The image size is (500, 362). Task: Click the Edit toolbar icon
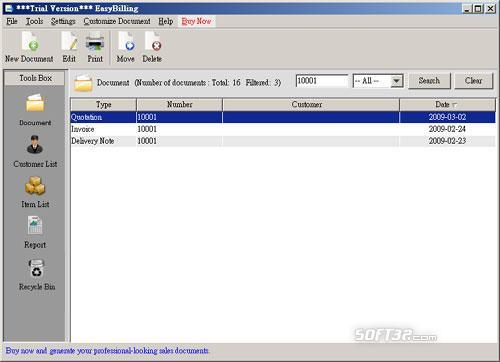pos(69,47)
